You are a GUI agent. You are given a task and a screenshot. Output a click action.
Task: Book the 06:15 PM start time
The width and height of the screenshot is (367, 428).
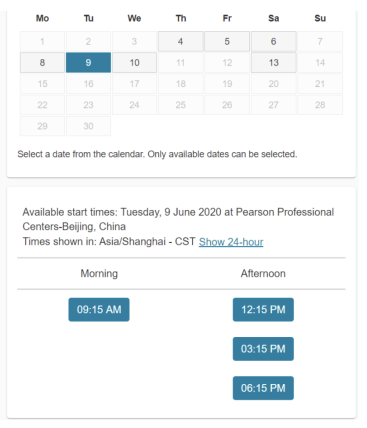point(263,388)
